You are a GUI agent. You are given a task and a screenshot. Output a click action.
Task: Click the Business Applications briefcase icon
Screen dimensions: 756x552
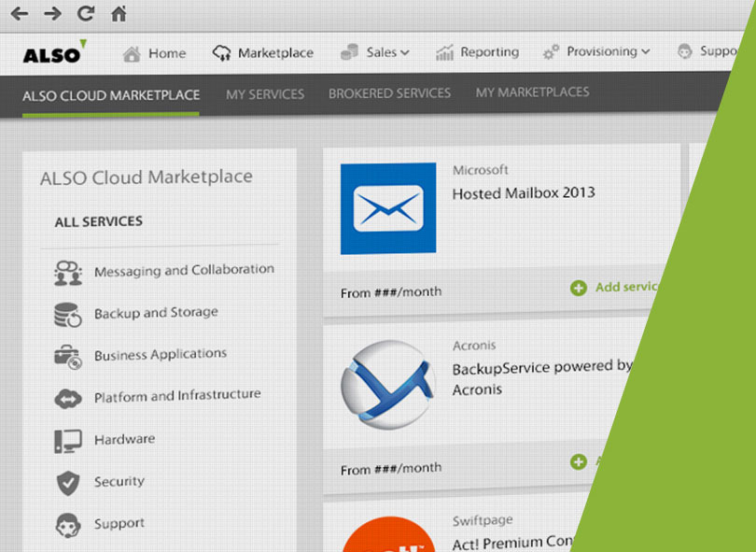[x=67, y=357]
